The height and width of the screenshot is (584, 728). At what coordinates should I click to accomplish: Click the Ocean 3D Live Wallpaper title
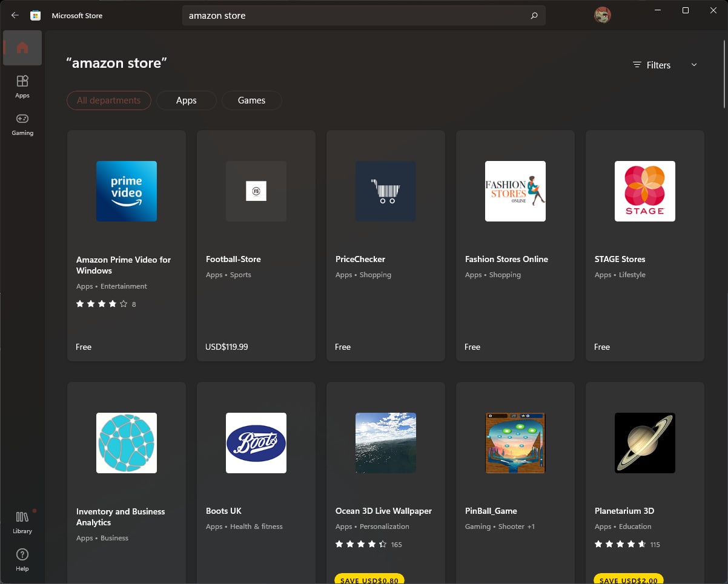(x=383, y=511)
